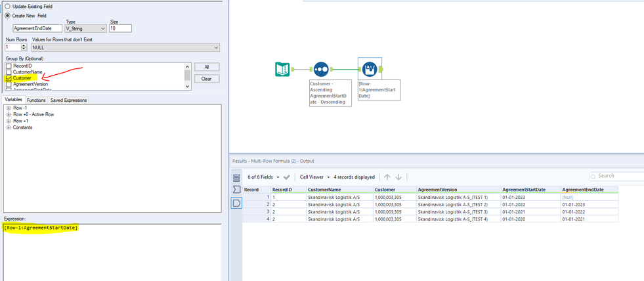Uncheck Customer in Group By list
This screenshot has width=644, height=281.
click(x=9, y=77)
